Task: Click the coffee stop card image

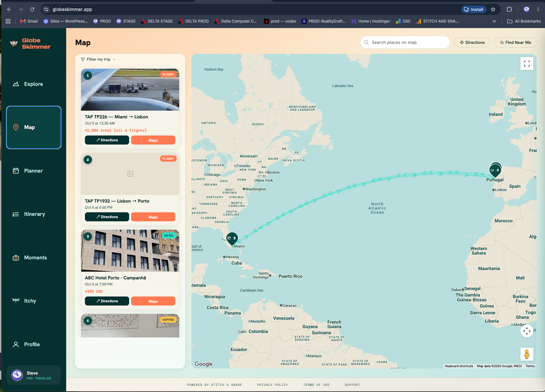Action: pyautogui.click(x=130, y=326)
